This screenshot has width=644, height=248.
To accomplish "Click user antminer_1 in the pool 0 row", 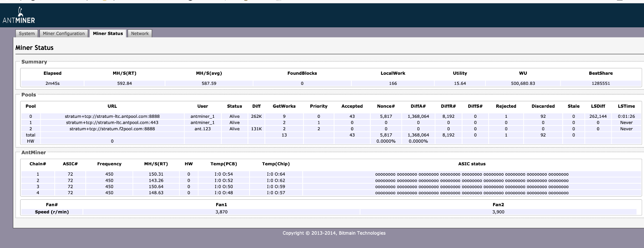I will coord(202,116).
